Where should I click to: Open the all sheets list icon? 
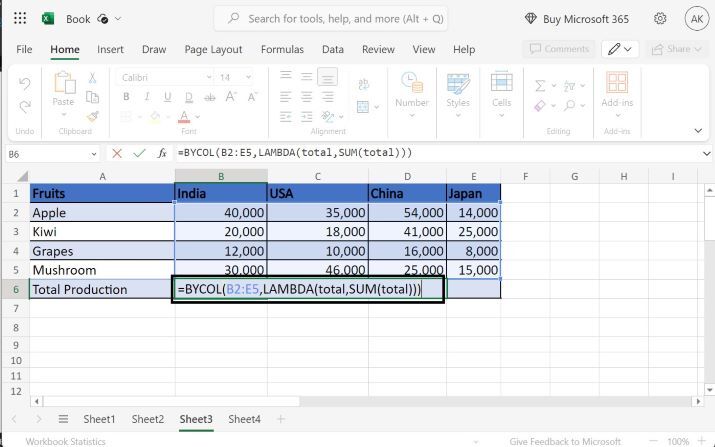tap(63, 419)
